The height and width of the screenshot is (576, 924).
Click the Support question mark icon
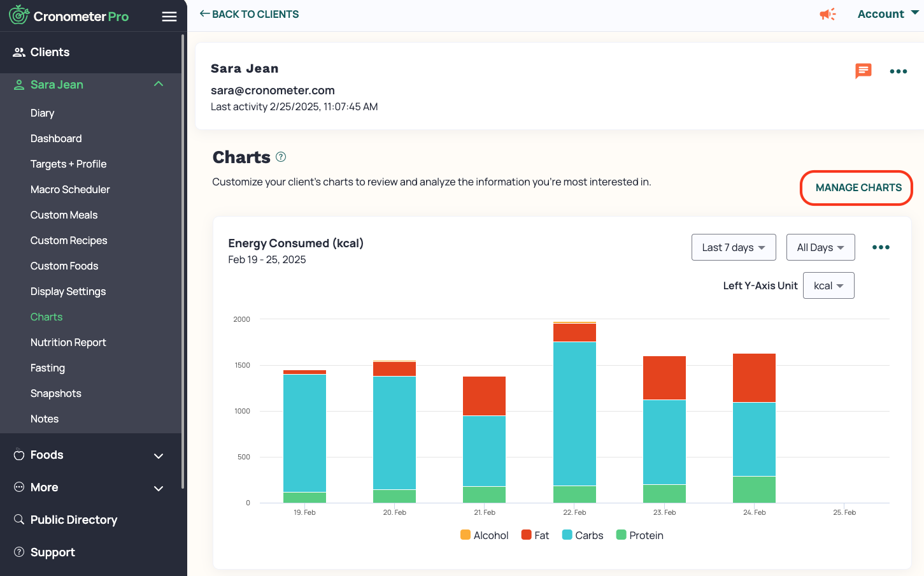coord(19,552)
